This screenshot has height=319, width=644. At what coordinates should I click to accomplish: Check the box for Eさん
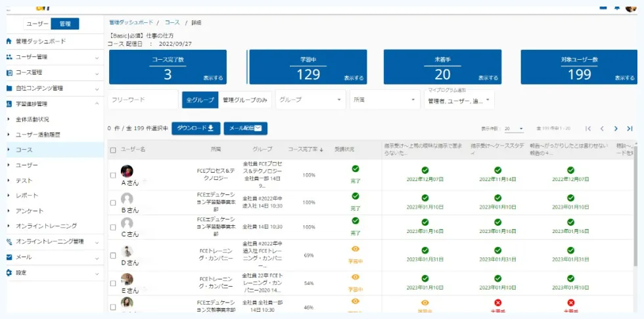(x=113, y=283)
